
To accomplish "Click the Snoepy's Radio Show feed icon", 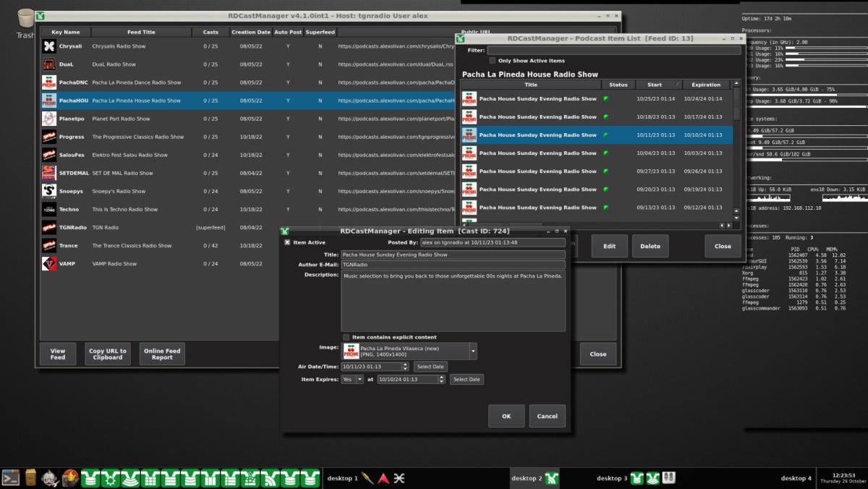I will [x=48, y=191].
